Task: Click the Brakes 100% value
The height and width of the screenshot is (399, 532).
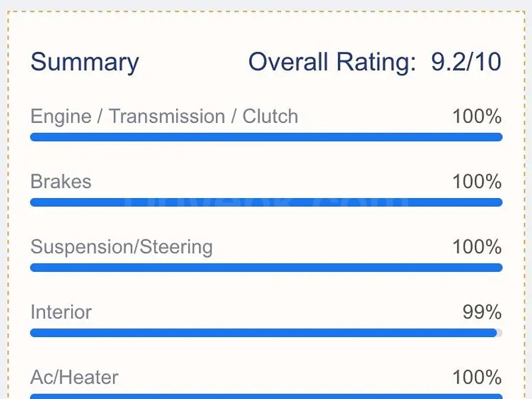Action: [477, 182]
